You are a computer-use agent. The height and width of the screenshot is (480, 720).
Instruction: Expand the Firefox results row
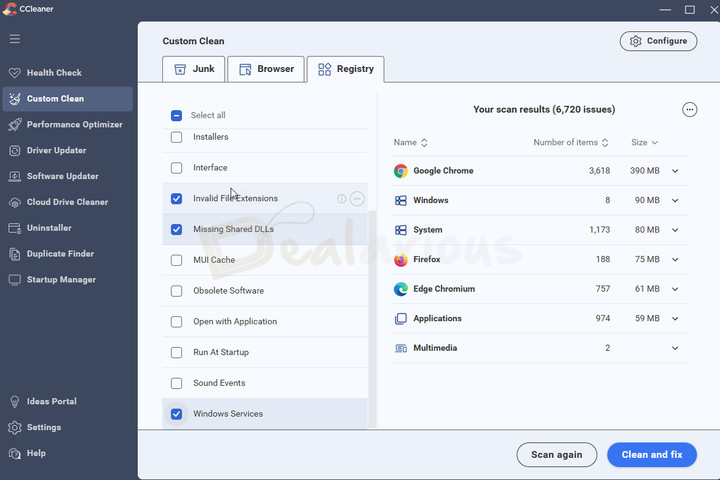point(675,260)
